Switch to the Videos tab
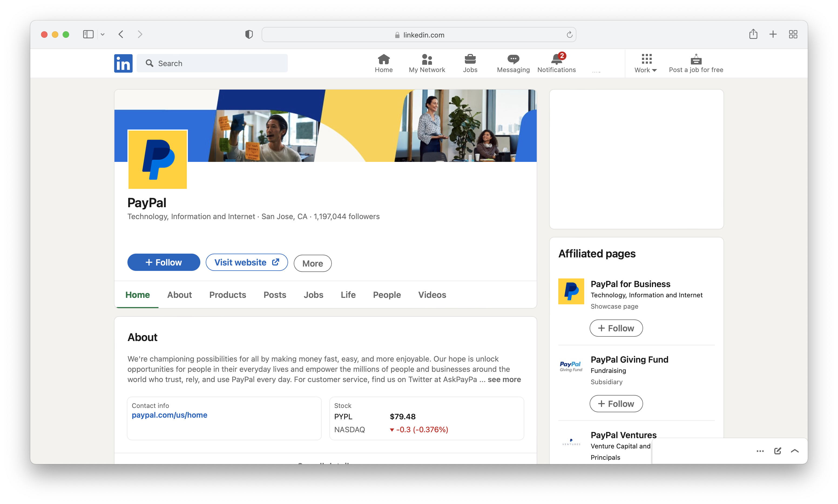The height and width of the screenshot is (504, 838). tap(432, 295)
